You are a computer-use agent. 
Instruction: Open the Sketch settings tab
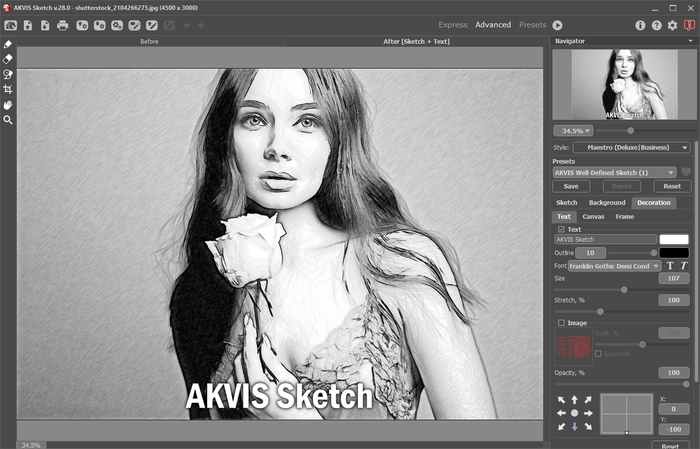coord(567,203)
